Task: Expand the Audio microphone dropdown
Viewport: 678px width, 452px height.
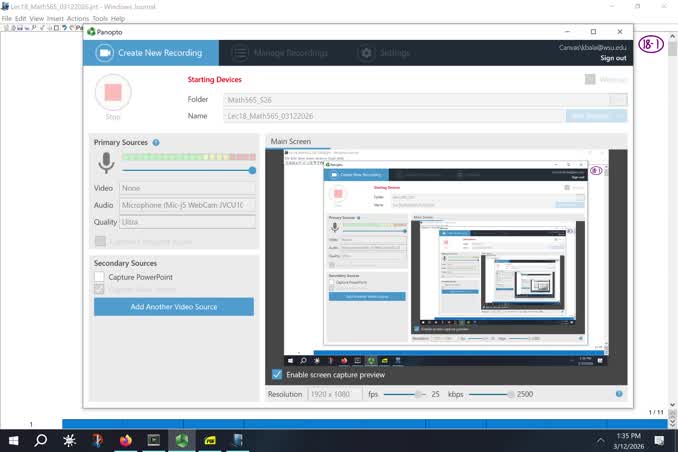Action: (187, 205)
